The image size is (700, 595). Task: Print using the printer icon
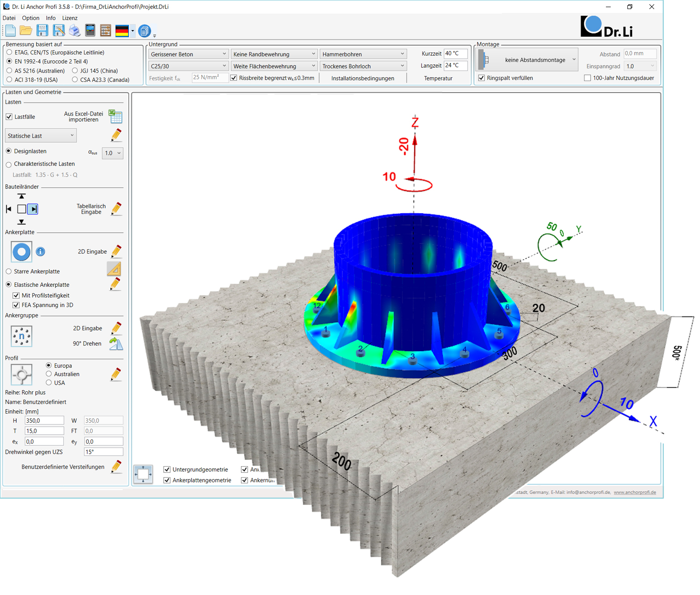tap(74, 31)
